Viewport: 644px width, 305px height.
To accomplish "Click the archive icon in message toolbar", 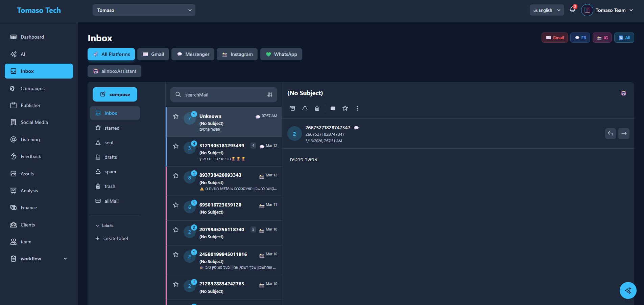I will [x=293, y=108].
